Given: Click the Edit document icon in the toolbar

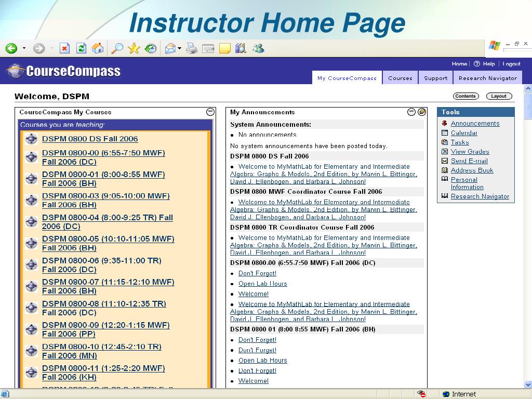Looking at the screenshot, I should point(208,49).
